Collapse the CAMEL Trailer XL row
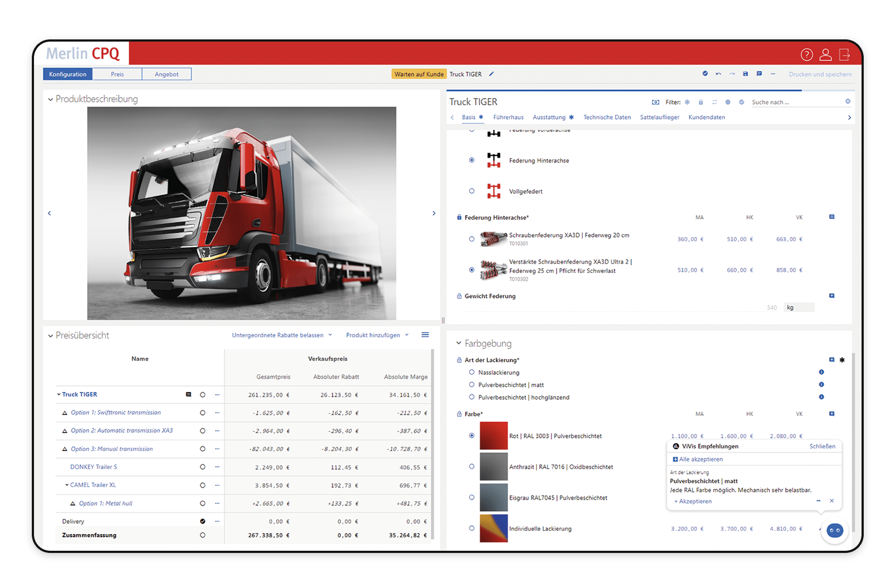The image size is (895, 588). (x=67, y=485)
